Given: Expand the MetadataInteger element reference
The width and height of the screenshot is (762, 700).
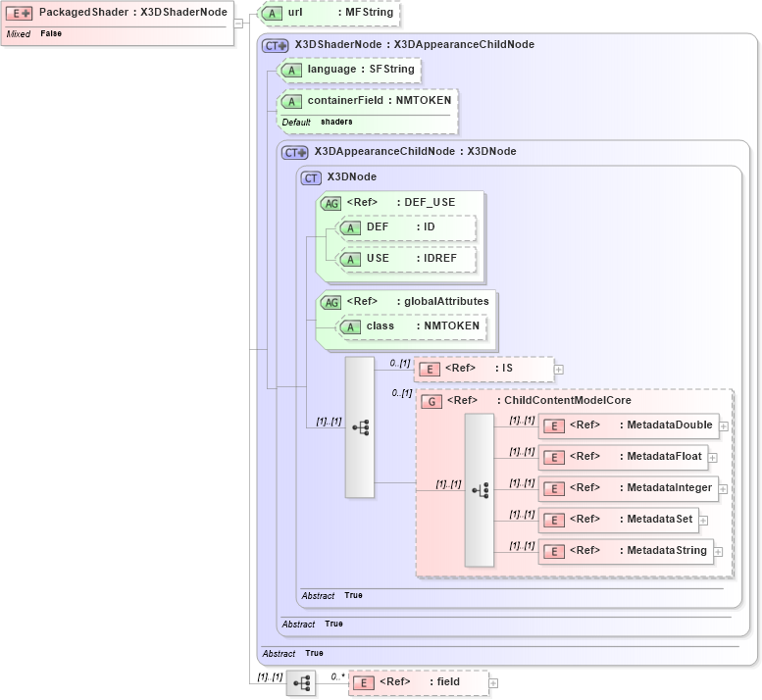Looking at the screenshot, I should (723, 489).
